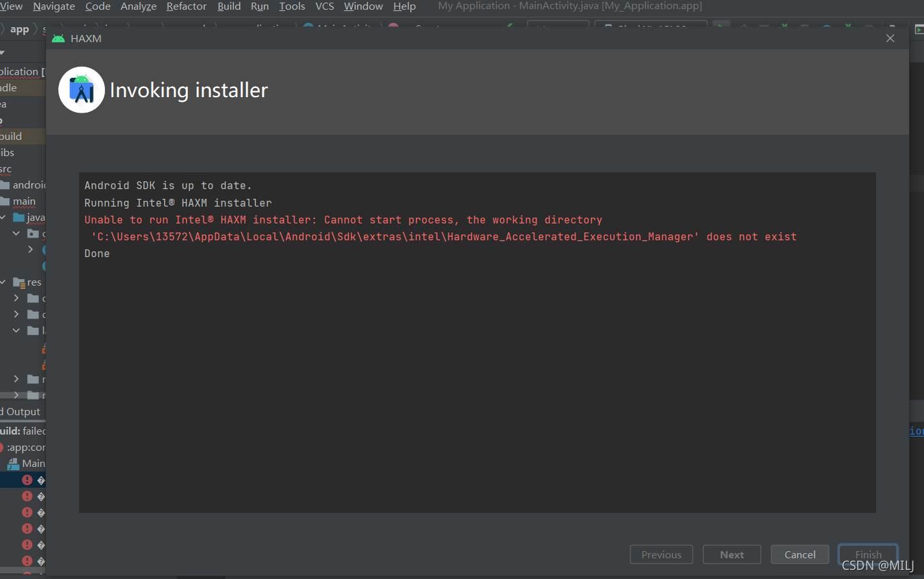Click the Cancel button in HAXM dialog
Screen dimensions: 924x579
800,554
